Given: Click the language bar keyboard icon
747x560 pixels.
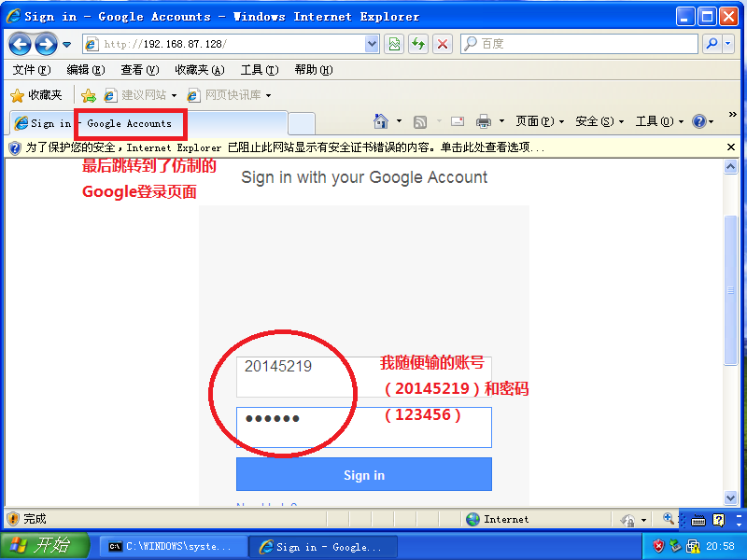Looking at the screenshot, I should pos(698,521).
